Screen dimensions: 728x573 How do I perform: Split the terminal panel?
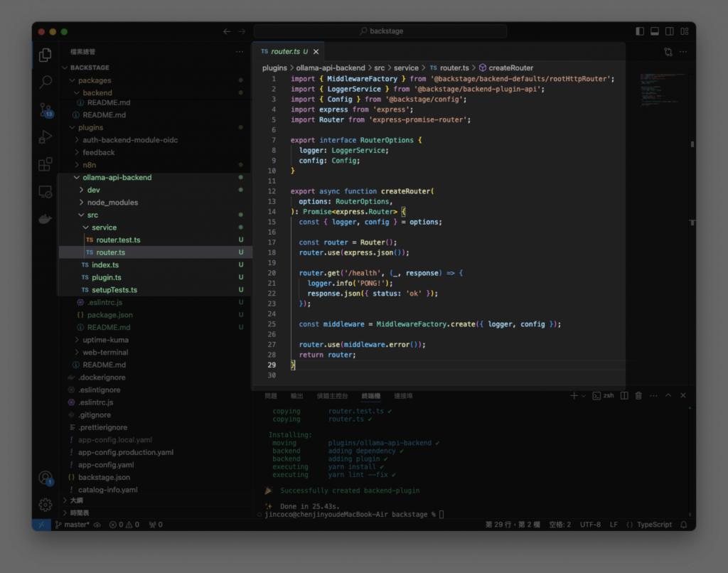(x=624, y=395)
